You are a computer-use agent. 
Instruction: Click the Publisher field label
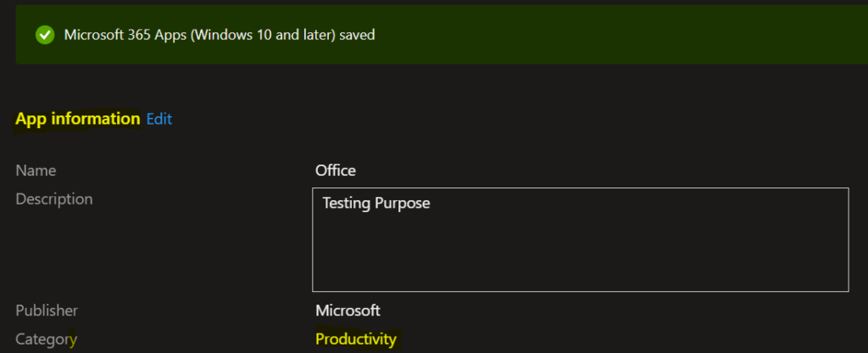47,311
